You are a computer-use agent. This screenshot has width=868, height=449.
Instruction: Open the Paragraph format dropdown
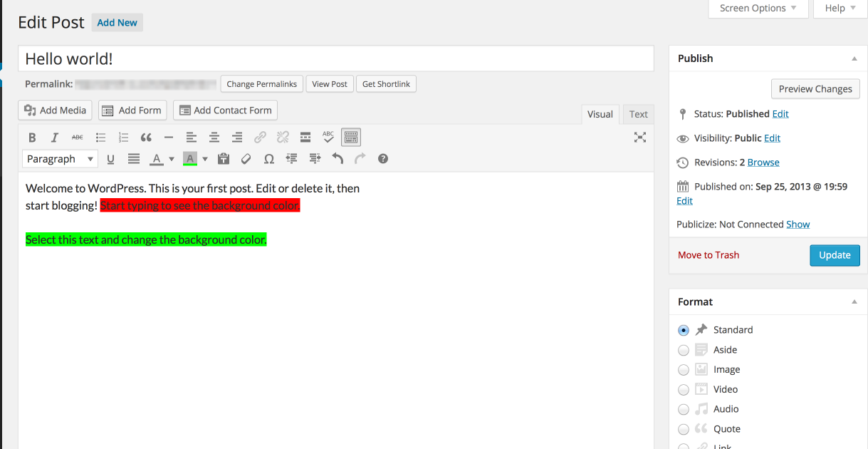point(60,159)
